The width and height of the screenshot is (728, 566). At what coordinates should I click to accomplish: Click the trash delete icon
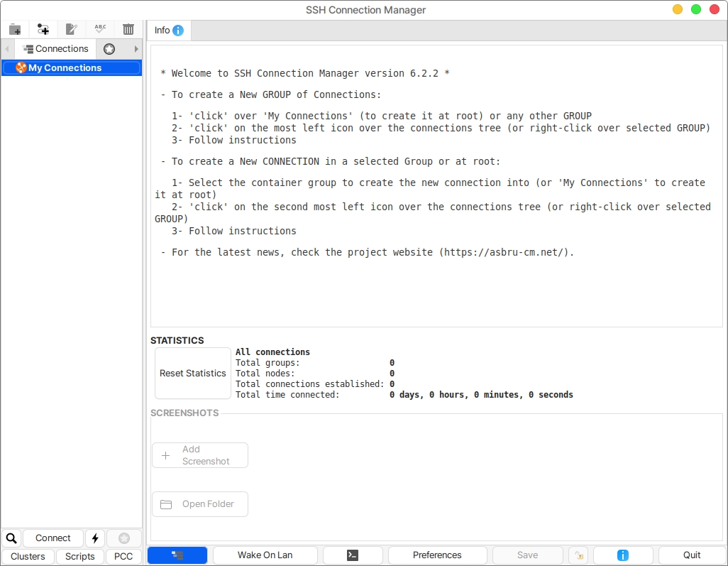(x=128, y=29)
